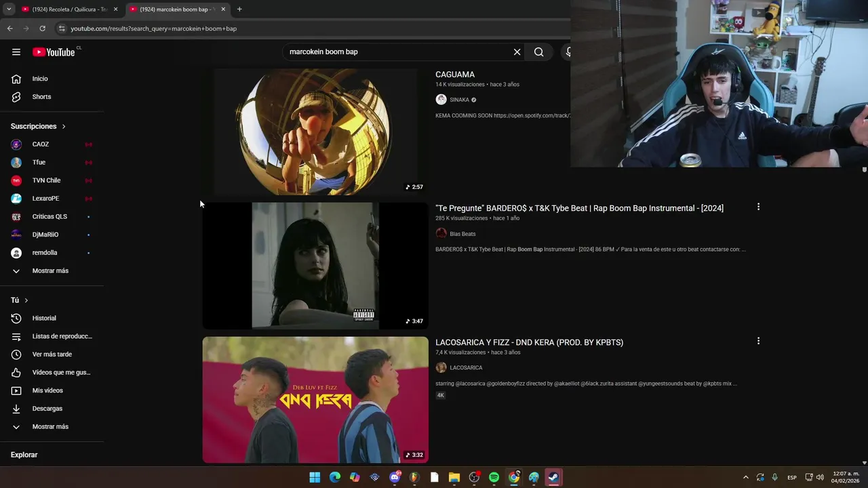
Task: Click the magnifier search button
Action: coord(538,52)
